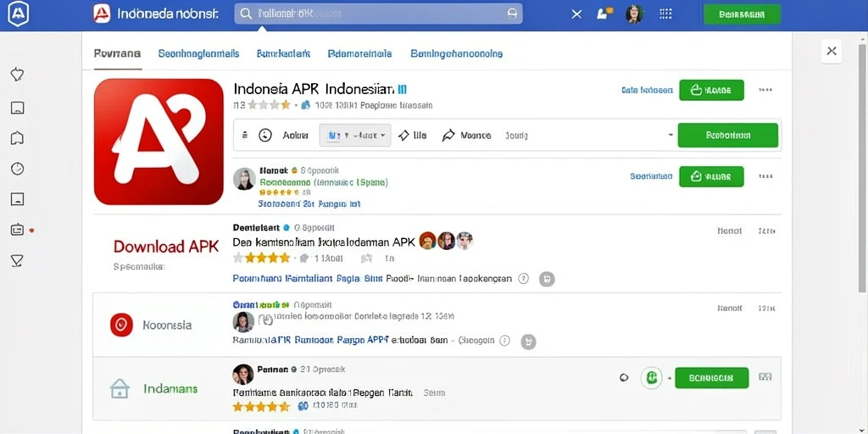
Task: Click the image icon below the clock icon
Action: (x=17, y=199)
